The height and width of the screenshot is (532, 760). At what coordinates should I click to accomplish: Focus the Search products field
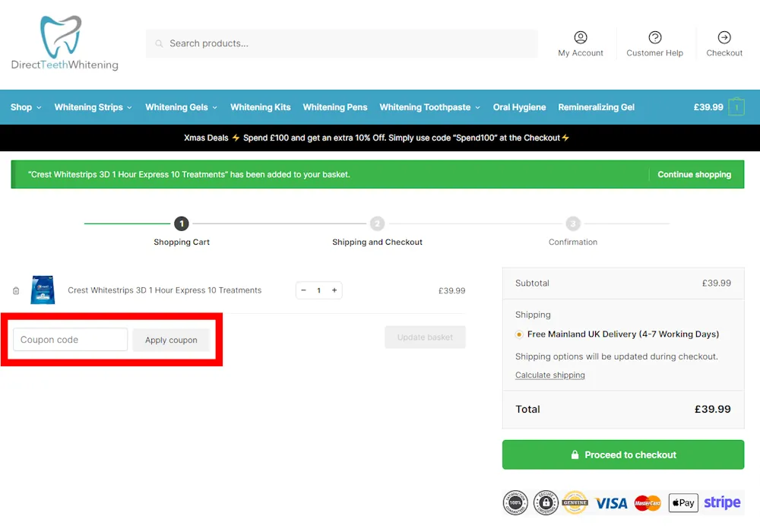point(342,43)
